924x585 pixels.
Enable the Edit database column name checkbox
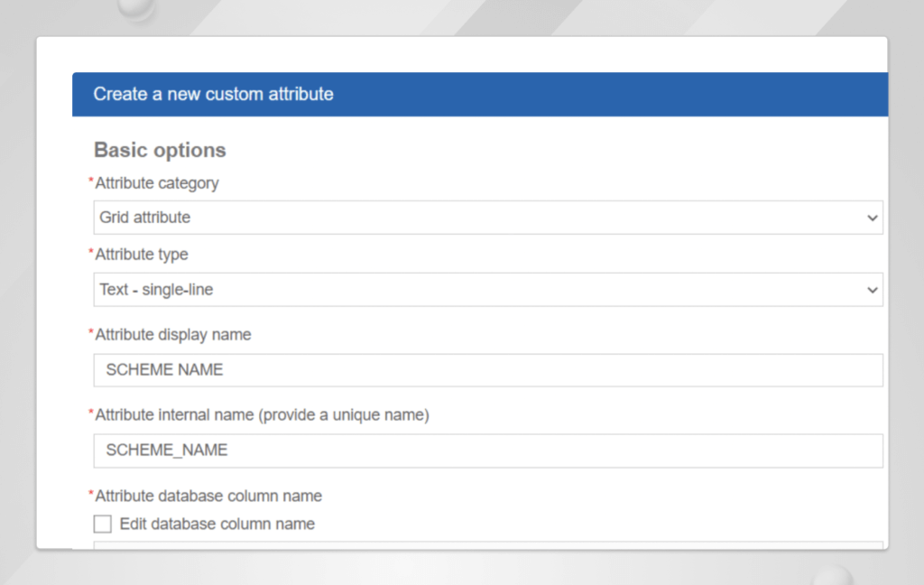(103, 524)
